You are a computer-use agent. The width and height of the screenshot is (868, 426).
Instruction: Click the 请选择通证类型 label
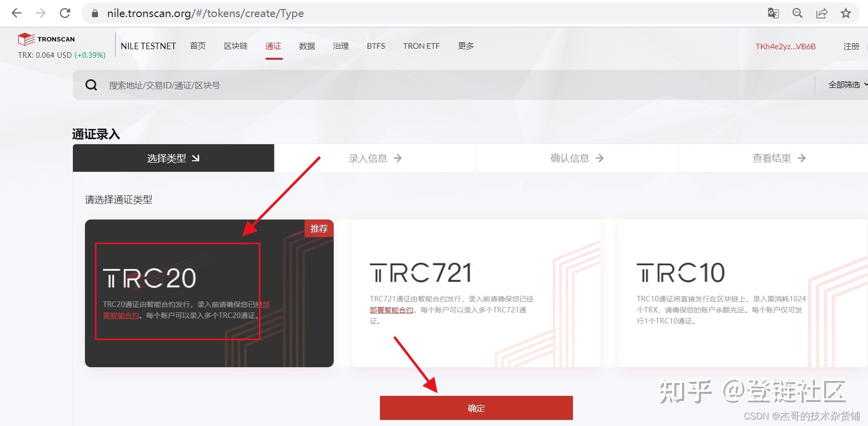coord(119,199)
